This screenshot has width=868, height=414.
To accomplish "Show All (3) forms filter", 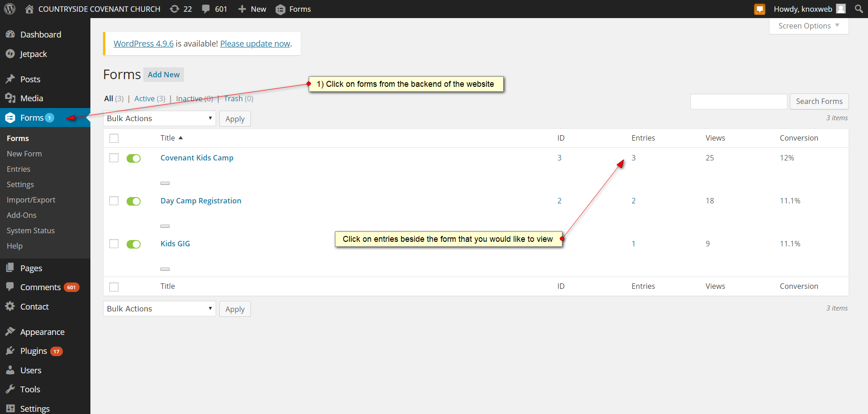I will [x=113, y=99].
